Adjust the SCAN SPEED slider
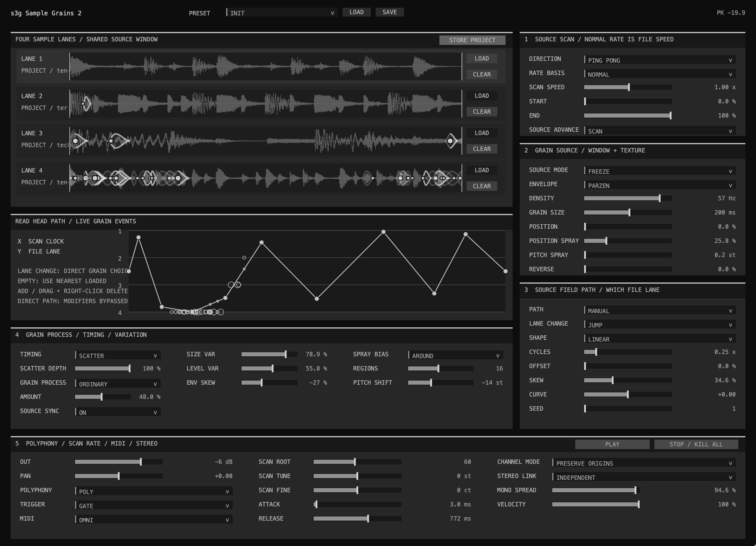Image resolution: width=756 pixels, height=546 pixels. [x=628, y=87]
